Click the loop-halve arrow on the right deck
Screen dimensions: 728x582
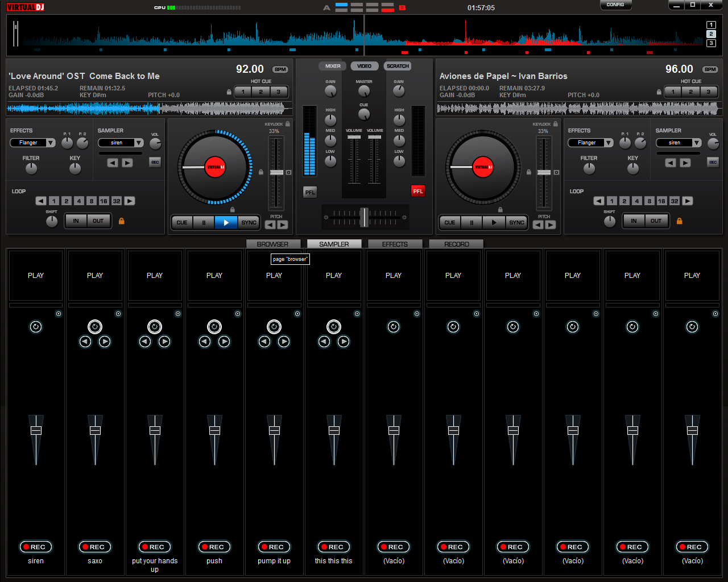click(x=599, y=201)
